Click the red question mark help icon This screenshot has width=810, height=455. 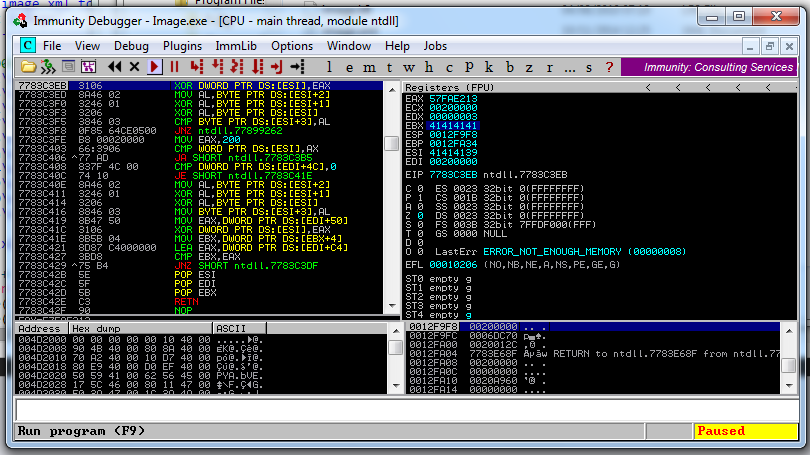tap(609, 67)
